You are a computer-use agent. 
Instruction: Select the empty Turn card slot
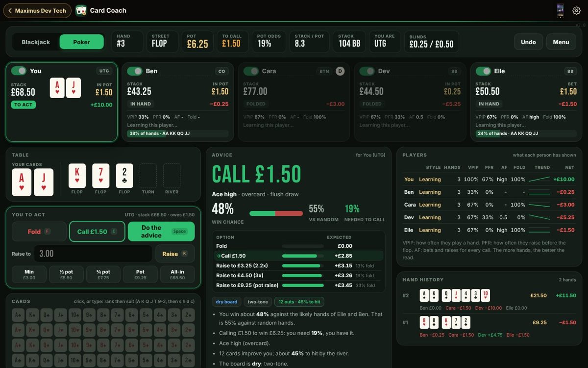pyautogui.click(x=148, y=176)
